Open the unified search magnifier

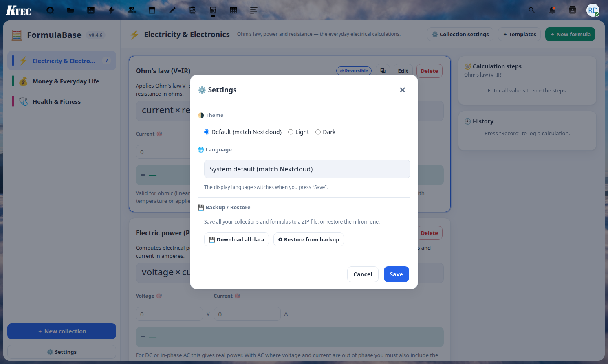pos(531,10)
